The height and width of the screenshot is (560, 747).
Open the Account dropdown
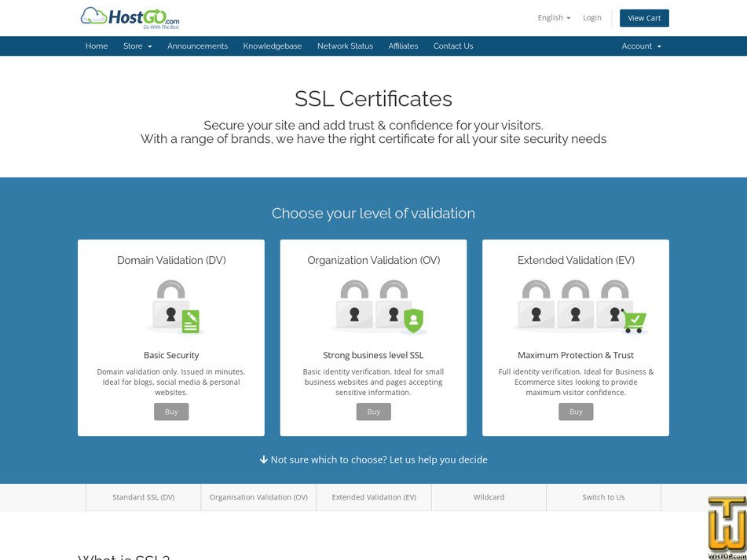642,46
